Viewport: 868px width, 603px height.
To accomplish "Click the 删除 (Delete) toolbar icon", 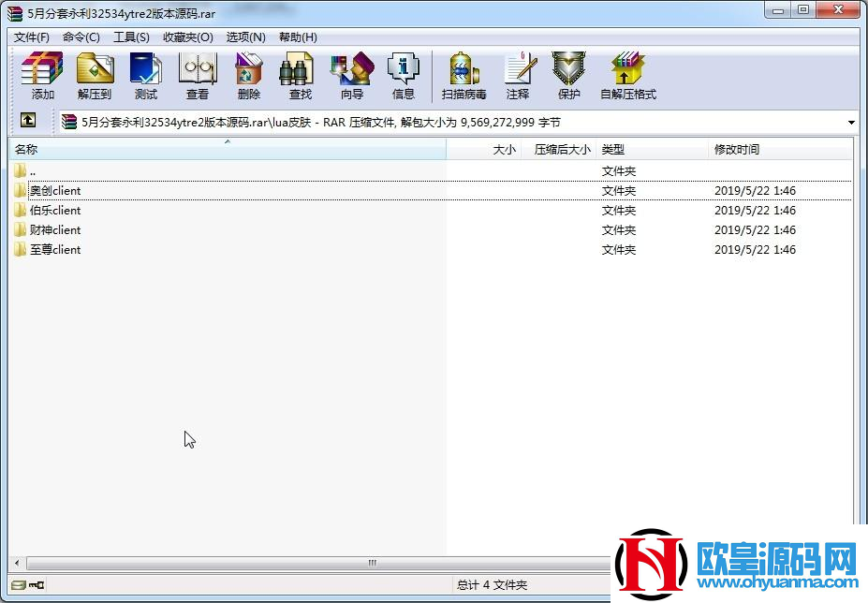I will click(248, 75).
